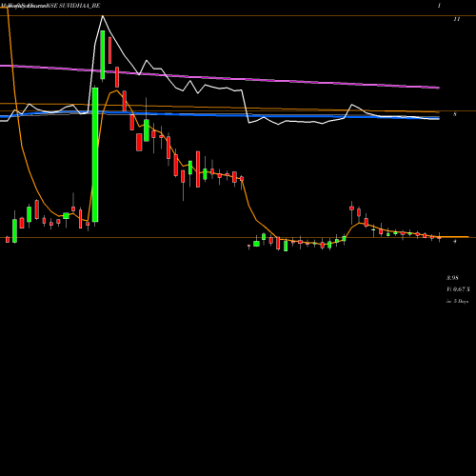The image size is (476, 476).
Task: Click the red candle near the late bump
Action: pos(351,208)
